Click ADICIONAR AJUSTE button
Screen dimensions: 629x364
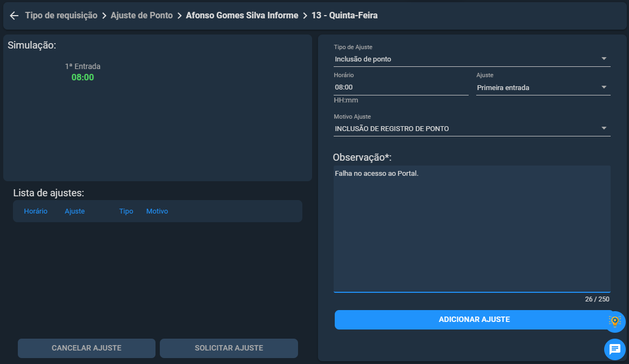click(x=474, y=319)
